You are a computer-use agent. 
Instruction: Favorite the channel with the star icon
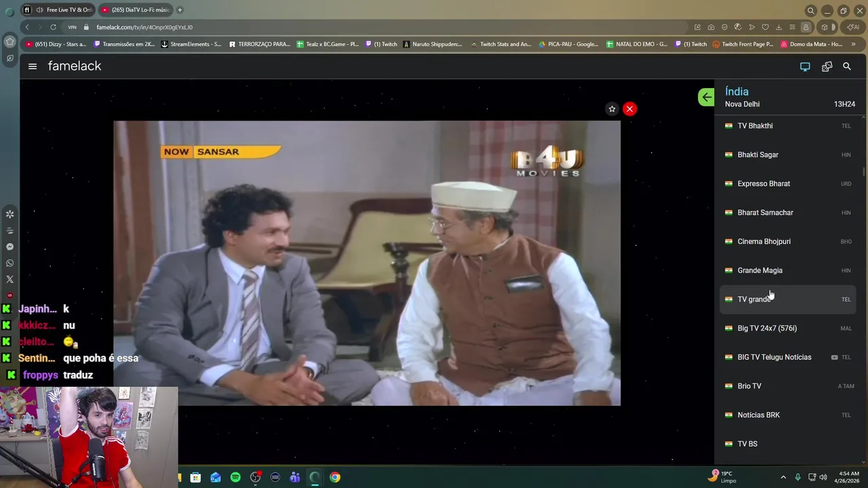click(x=612, y=108)
